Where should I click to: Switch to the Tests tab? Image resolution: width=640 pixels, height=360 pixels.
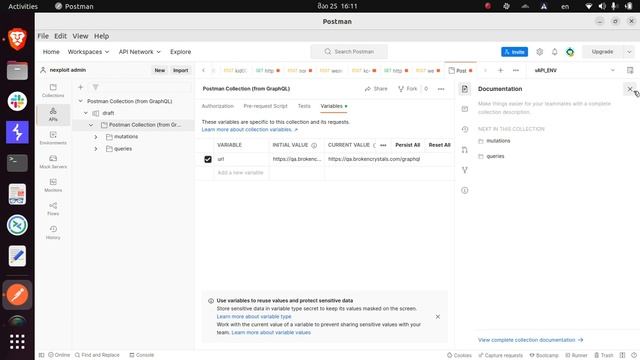click(304, 106)
